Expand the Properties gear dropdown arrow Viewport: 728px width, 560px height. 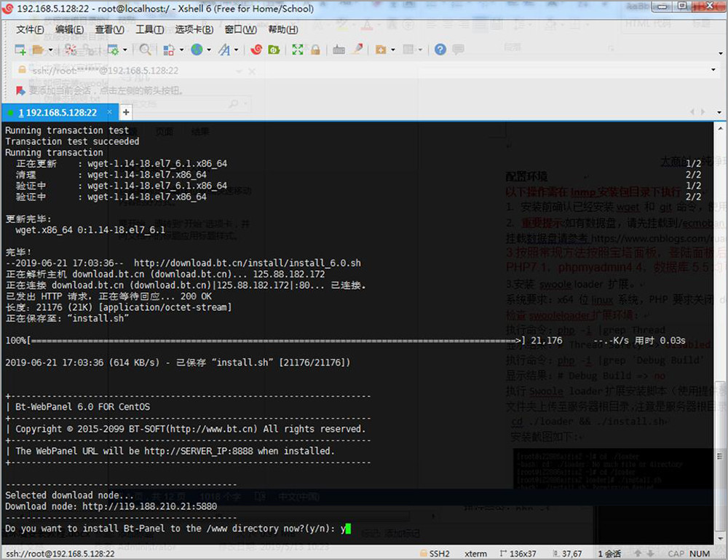125,50
